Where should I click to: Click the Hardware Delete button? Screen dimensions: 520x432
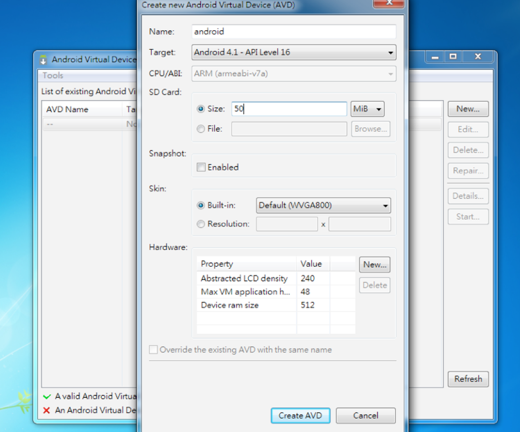(x=375, y=285)
